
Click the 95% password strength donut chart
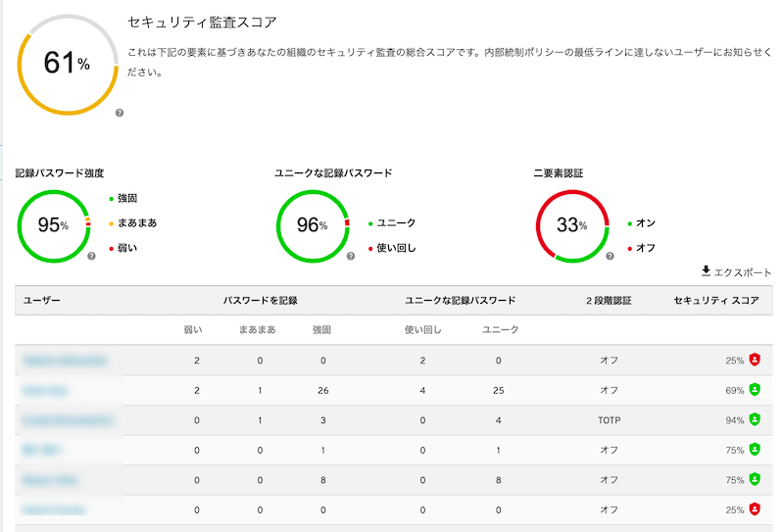54,225
